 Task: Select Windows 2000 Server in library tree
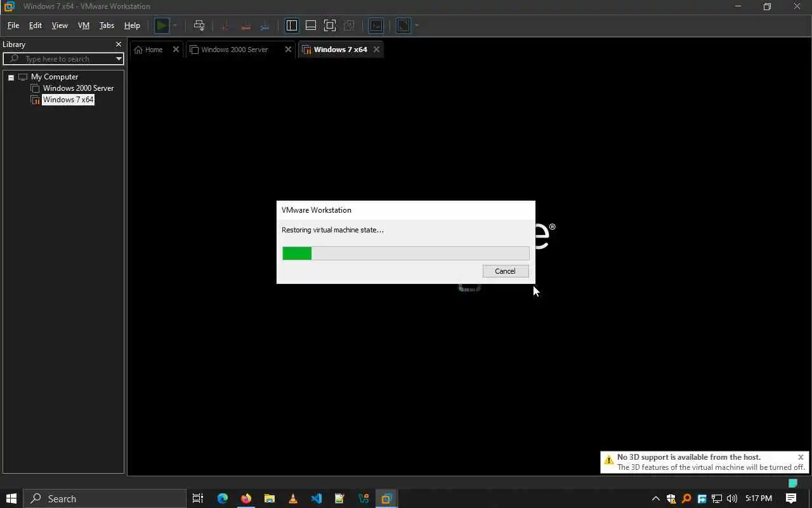(x=78, y=88)
